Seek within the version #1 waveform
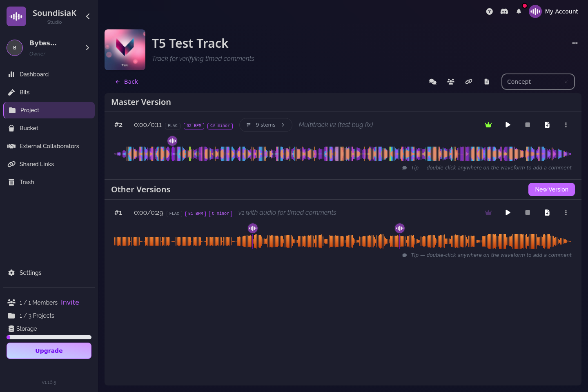The image size is (588, 392). [343, 241]
